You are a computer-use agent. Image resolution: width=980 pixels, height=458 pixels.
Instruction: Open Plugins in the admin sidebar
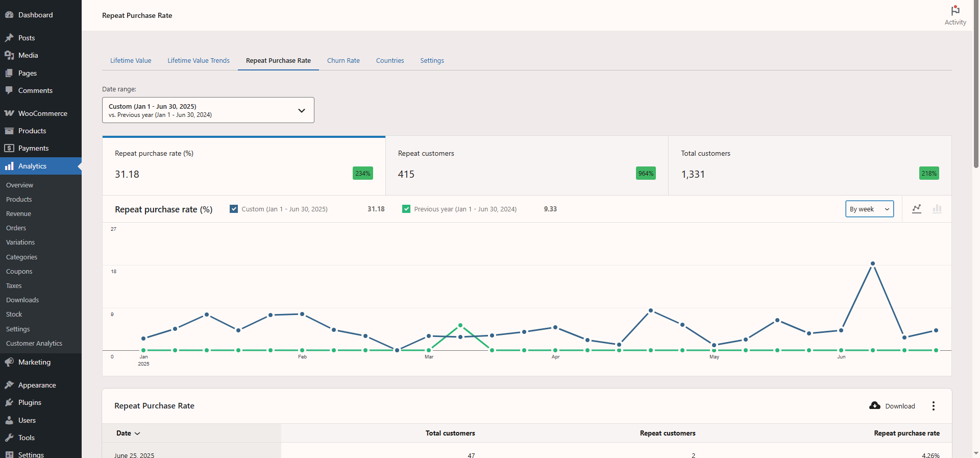(30, 402)
